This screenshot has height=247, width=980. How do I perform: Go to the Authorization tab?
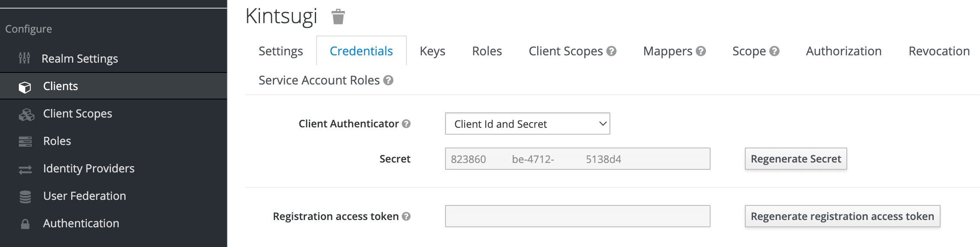pyautogui.click(x=843, y=51)
